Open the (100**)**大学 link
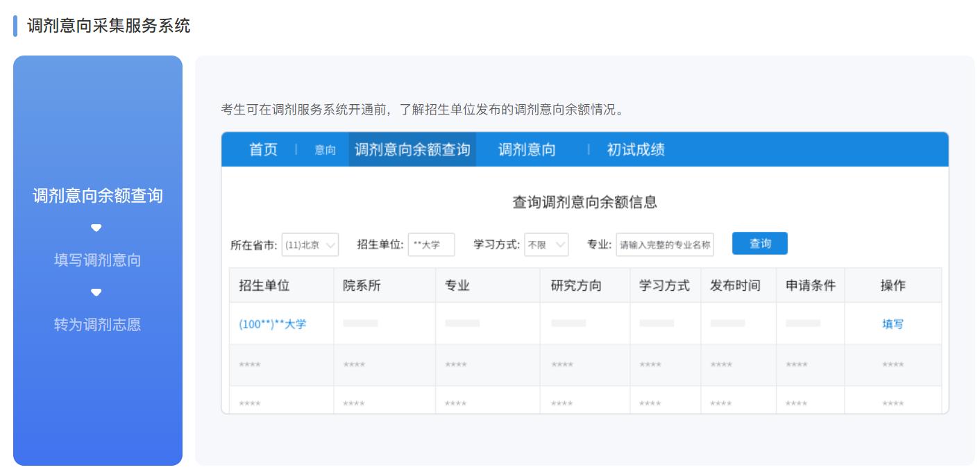The image size is (980, 472). point(272,323)
